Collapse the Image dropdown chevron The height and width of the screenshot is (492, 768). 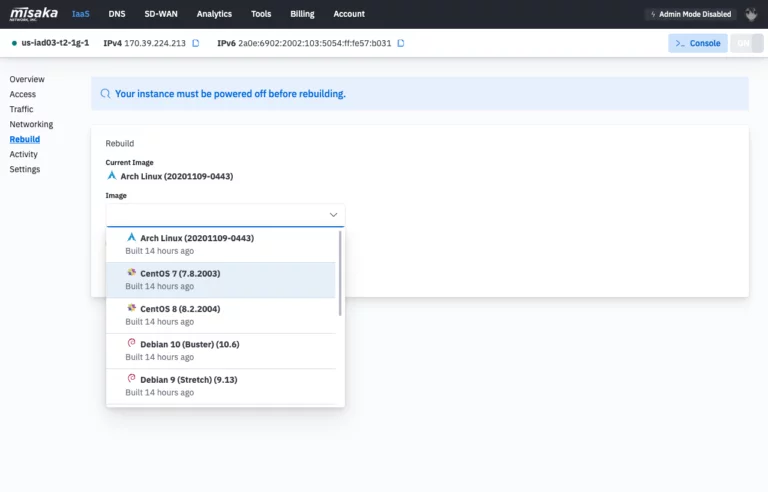coord(334,215)
